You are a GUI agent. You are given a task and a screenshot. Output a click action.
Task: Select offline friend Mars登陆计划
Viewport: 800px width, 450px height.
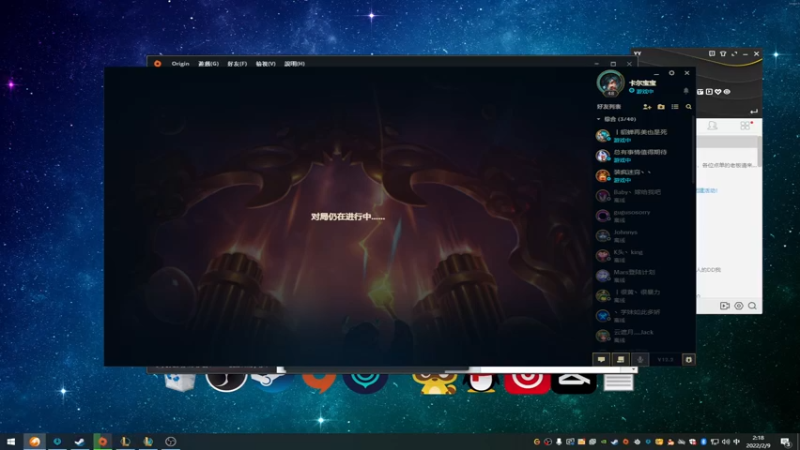pos(643,276)
